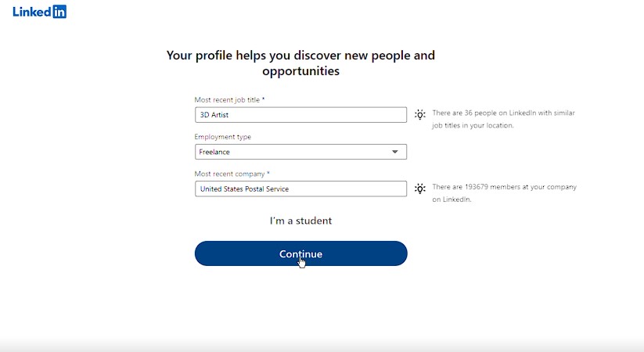Focus the Most recent job title field

click(x=300, y=114)
